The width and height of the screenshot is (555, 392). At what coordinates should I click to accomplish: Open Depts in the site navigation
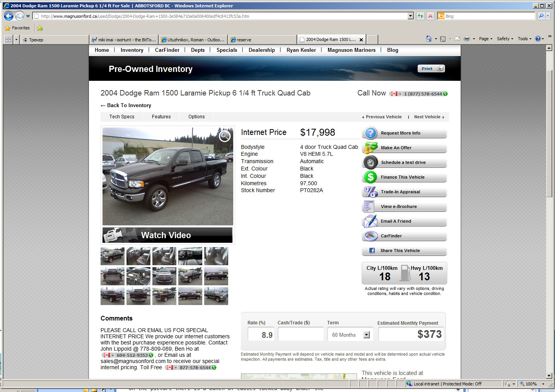(x=198, y=50)
